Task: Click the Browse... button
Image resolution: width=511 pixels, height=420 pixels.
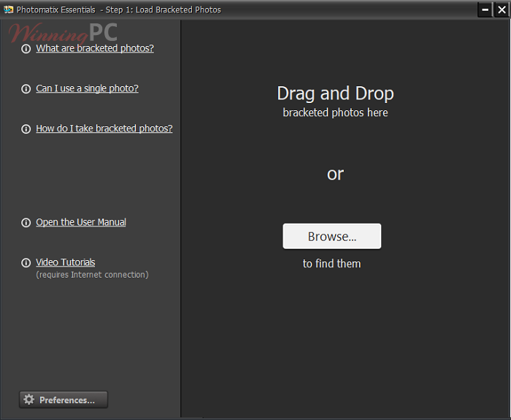Action: 331,236
